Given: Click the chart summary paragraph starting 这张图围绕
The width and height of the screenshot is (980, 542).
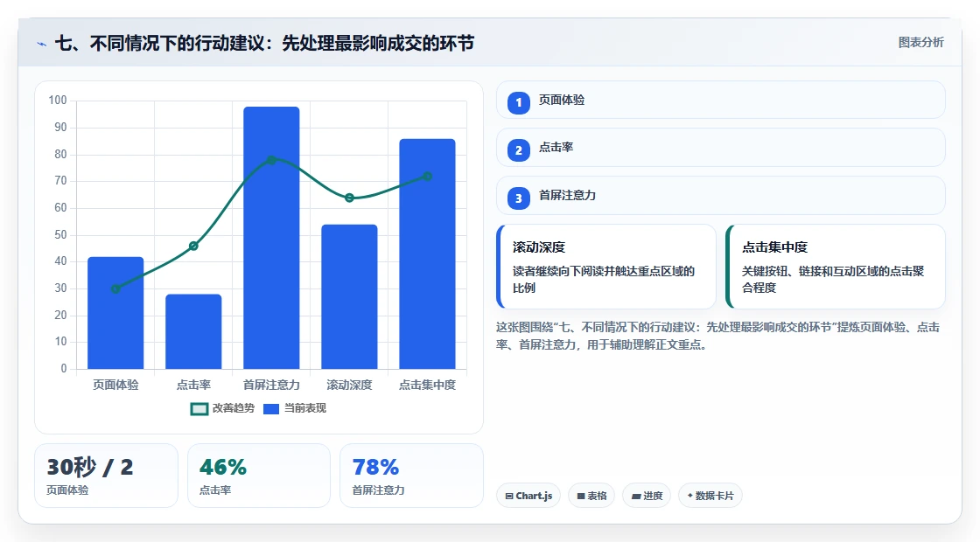Looking at the screenshot, I should click(x=718, y=336).
